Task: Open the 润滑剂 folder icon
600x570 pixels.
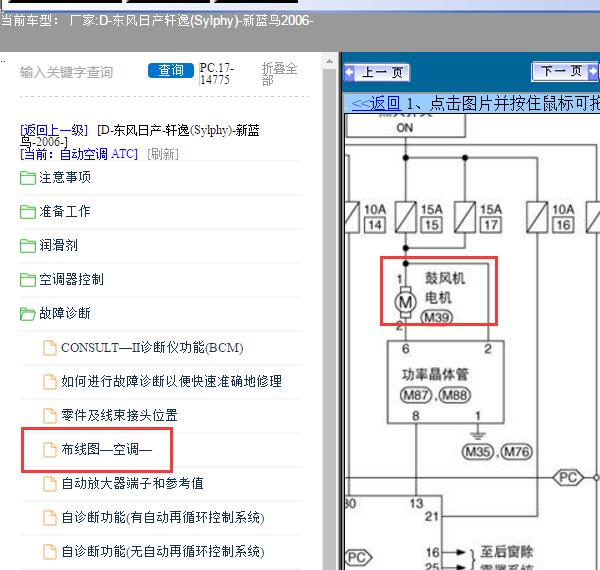Action: tap(28, 246)
